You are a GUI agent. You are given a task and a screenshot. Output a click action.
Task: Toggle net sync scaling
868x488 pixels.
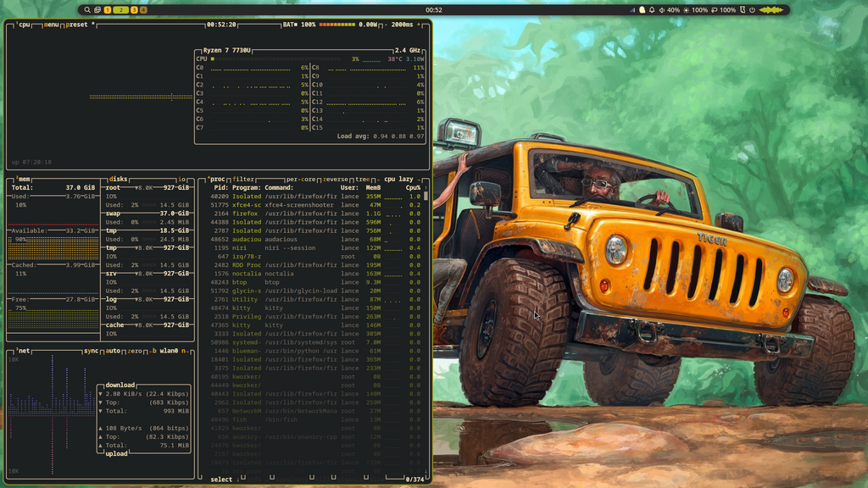[x=92, y=351]
